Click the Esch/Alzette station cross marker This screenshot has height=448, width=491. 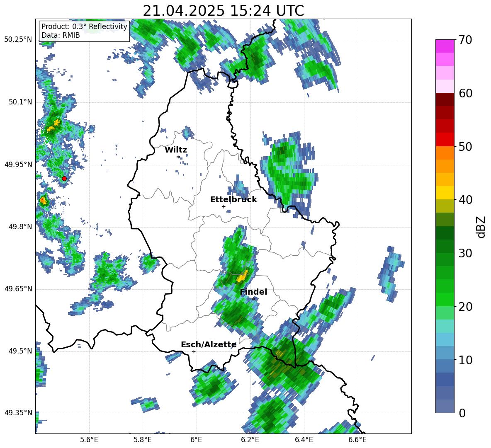pos(194,351)
